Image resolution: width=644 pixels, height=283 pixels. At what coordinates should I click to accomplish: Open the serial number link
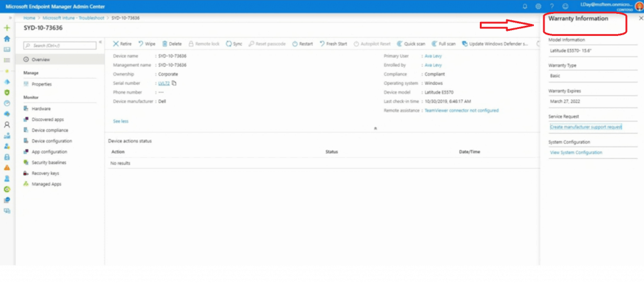tap(164, 84)
